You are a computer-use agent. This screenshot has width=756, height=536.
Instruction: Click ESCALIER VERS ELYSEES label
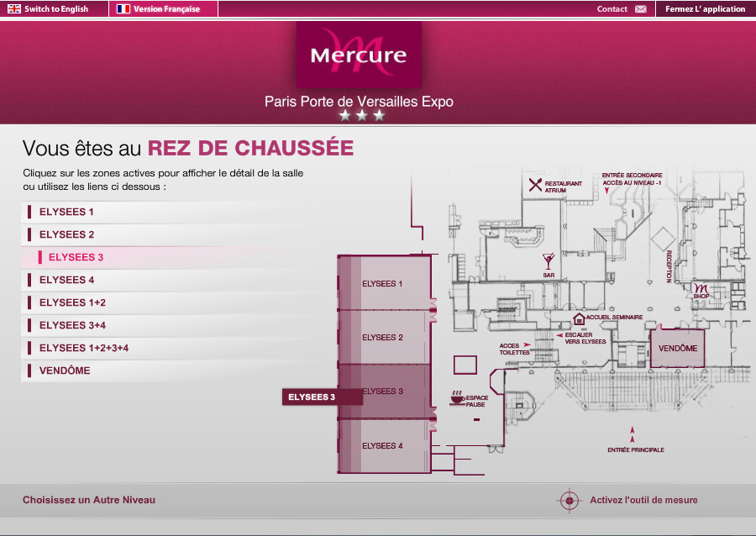[585, 338]
